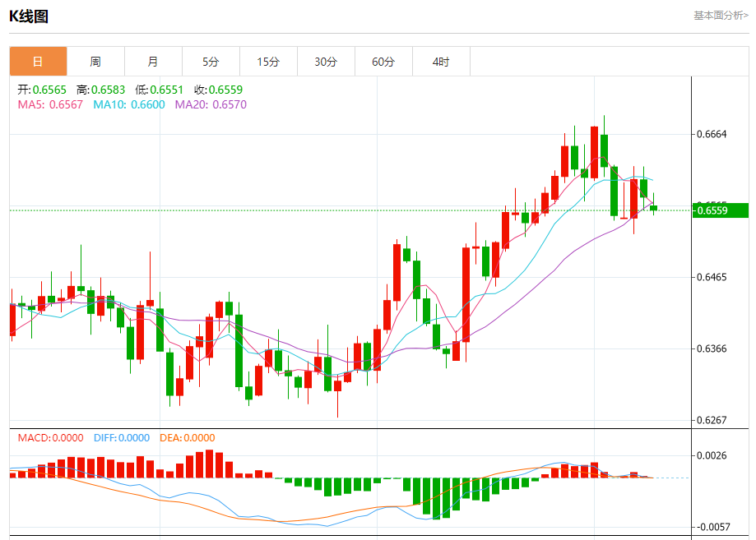The image size is (756, 540).
Task: Click the MA20: 0.6570 indicator label
Action: [x=211, y=104]
